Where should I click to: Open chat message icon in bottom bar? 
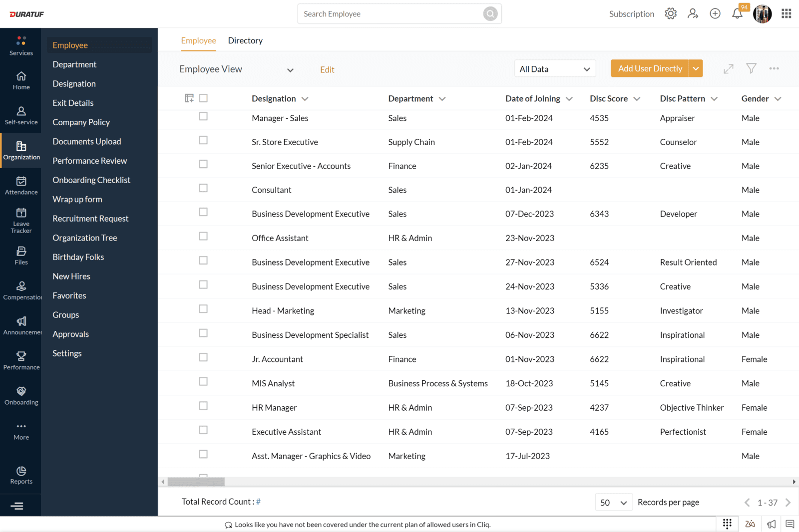coord(790,524)
